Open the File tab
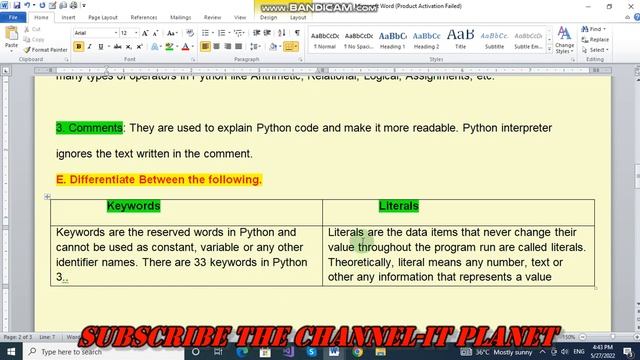This screenshot has width=640, height=360. tap(13, 17)
